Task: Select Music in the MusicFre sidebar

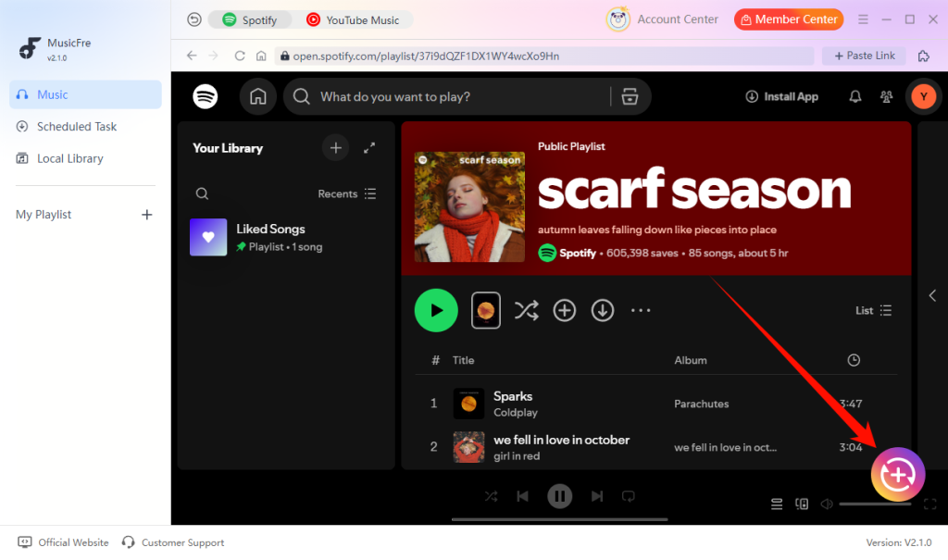Action: 85,94
